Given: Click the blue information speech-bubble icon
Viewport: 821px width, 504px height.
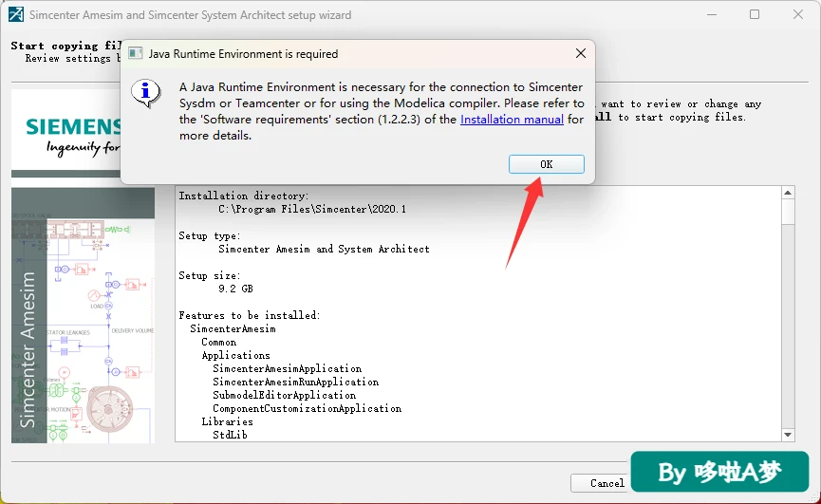Looking at the screenshot, I should click(x=145, y=93).
